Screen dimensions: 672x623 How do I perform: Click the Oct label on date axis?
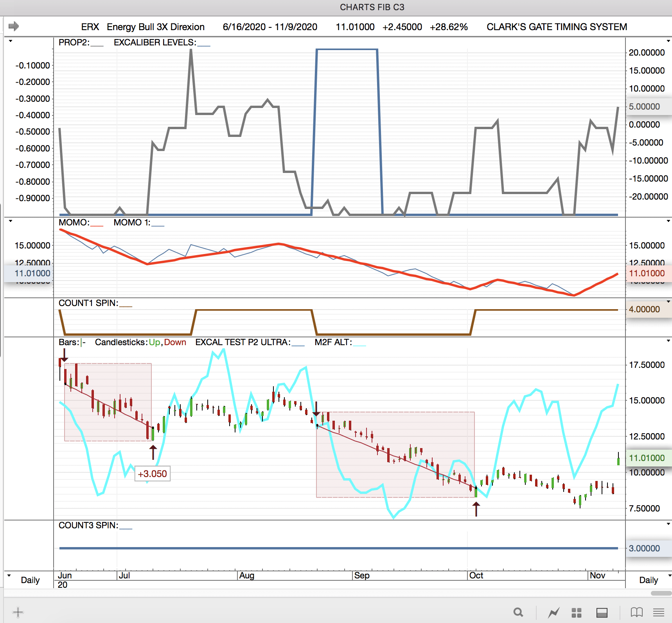click(476, 575)
